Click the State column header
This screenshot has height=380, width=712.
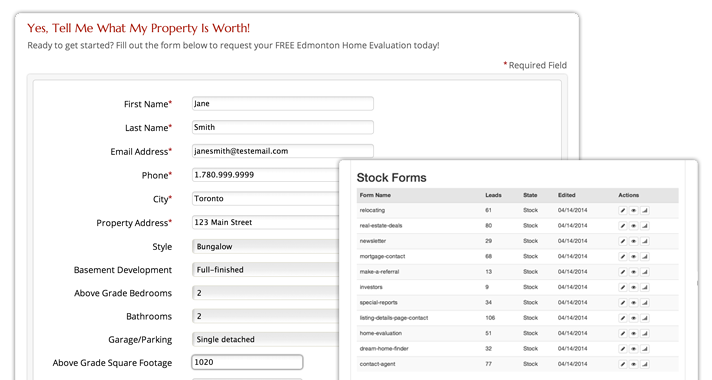(530, 195)
